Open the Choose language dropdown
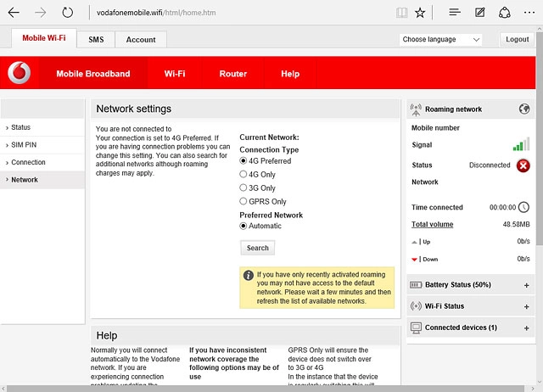The image size is (543, 392). pyautogui.click(x=440, y=40)
